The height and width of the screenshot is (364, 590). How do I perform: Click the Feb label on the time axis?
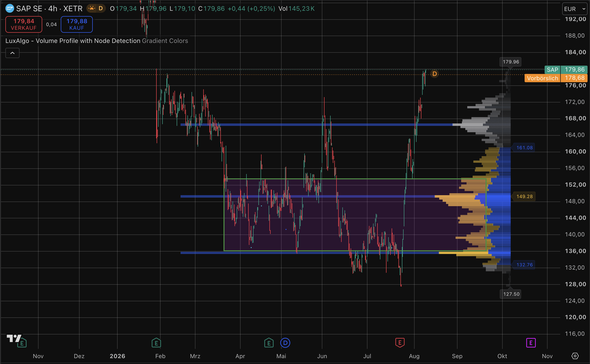160,356
